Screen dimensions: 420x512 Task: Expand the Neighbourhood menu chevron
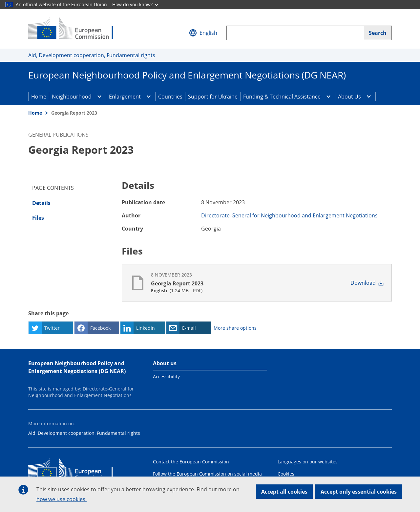point(99,97)
